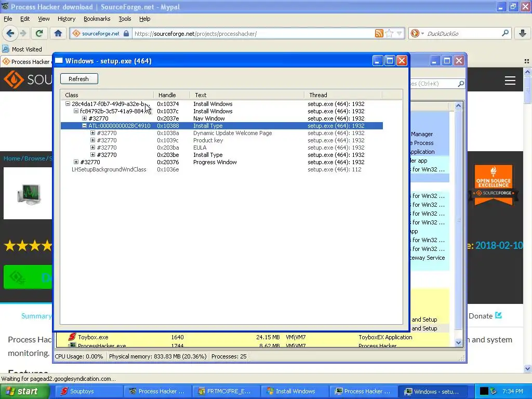The width and height of the screenshot is (532, 399).
Task: Click the Process Hacker project icon thumbnail
Action: [29, 194]
